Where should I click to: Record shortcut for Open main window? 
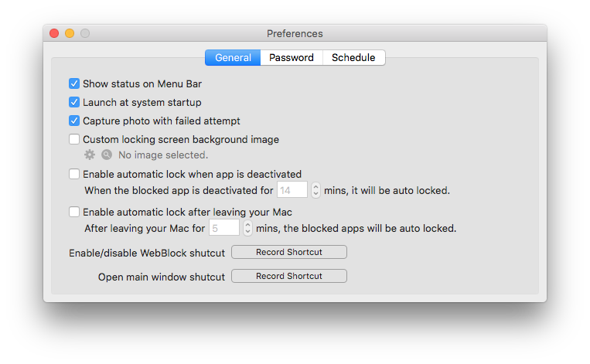click(x=289, y=276)
